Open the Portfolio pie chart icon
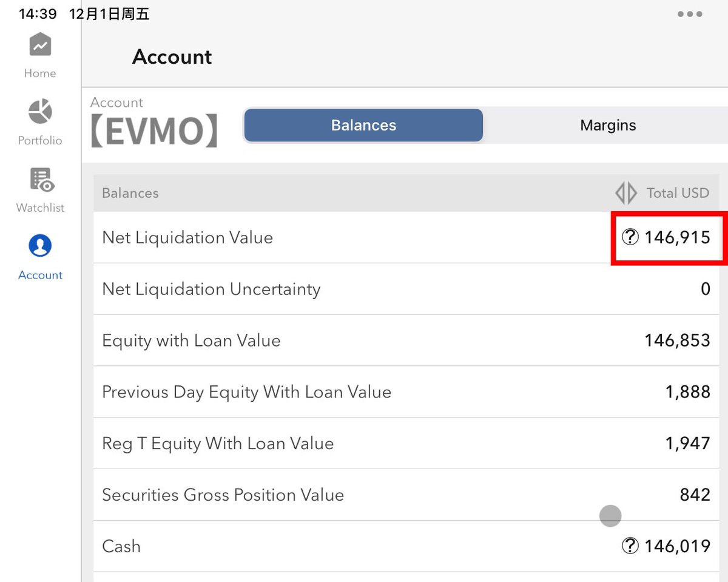This screenshot has width=728, height=582. coord(40,112)
